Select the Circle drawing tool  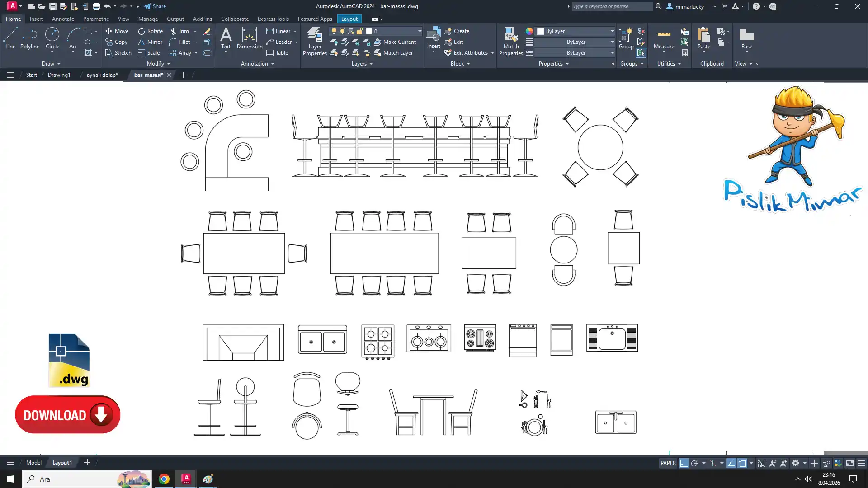[52, 38]
